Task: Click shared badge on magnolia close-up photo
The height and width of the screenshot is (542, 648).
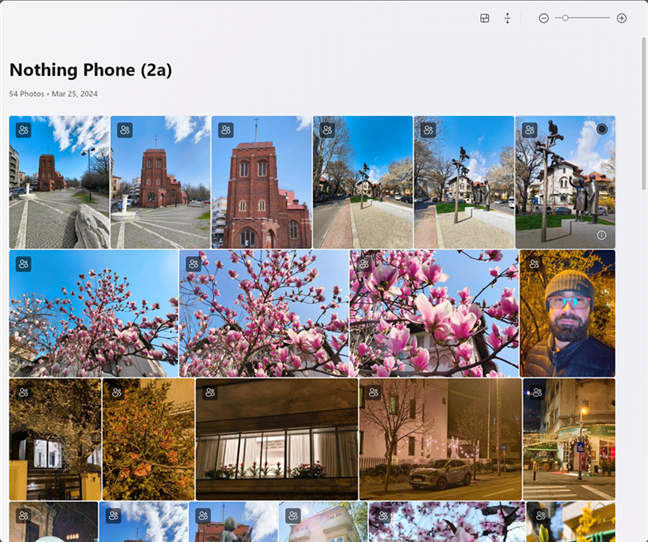Action: 364,264
